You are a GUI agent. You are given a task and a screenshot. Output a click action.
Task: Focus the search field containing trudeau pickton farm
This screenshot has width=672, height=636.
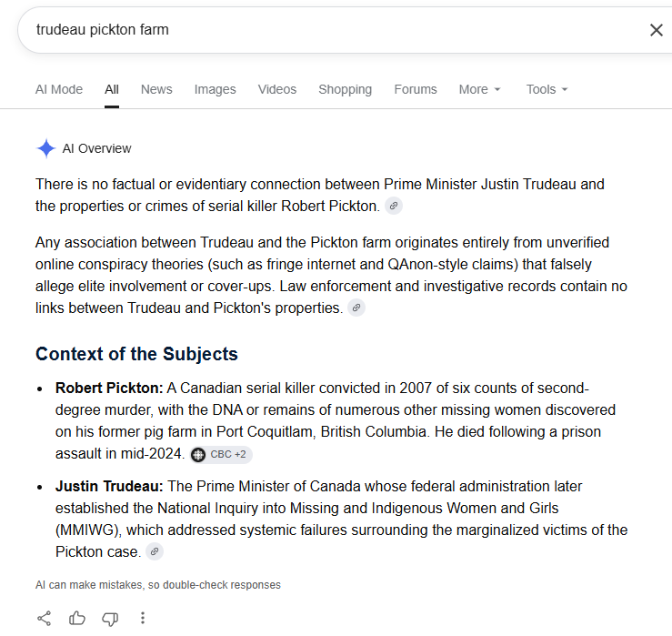tap(335, 30)
